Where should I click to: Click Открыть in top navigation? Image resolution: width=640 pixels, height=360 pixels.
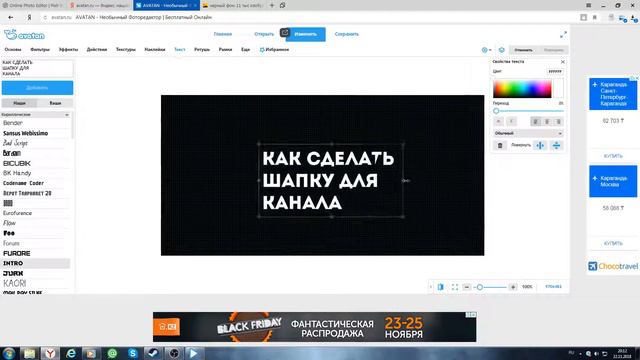point(264,34)
